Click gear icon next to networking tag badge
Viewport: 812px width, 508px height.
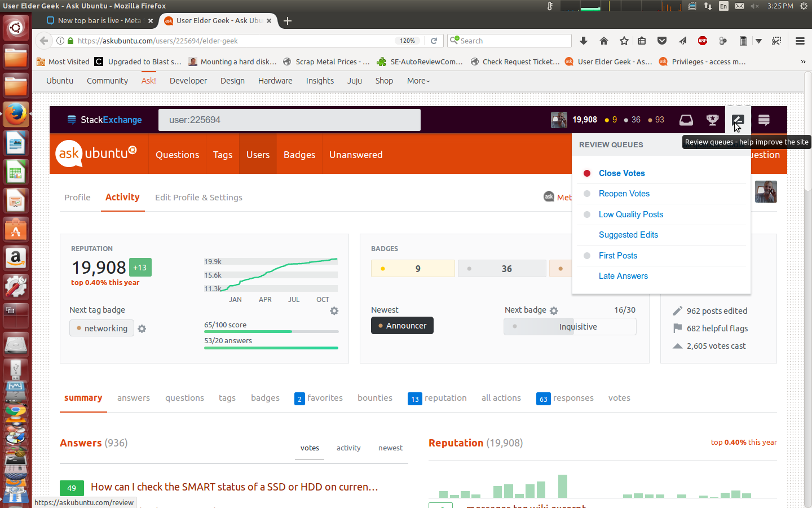point(142,329)
